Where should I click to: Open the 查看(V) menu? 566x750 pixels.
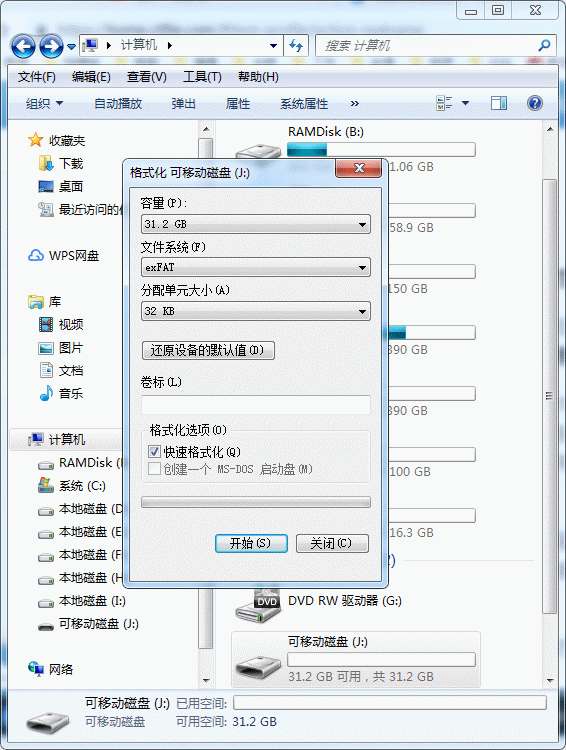(x=146, y=77)
